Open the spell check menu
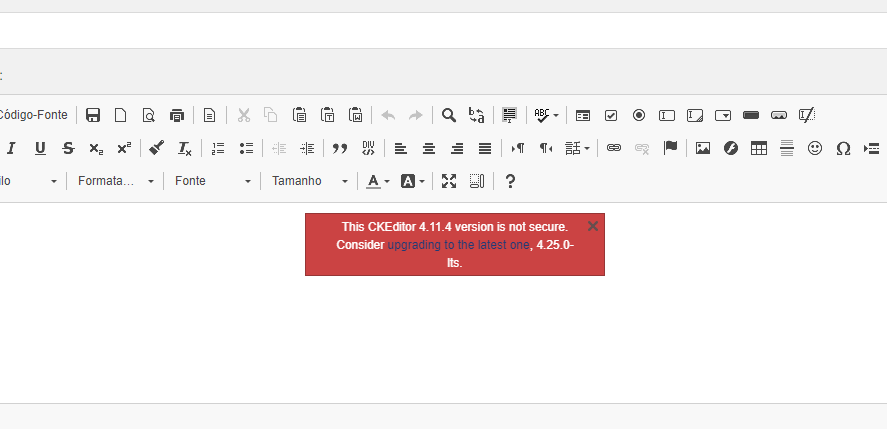The height and width of the screenshot is (429, 887). pyautogui.click(x=546, y=115)
